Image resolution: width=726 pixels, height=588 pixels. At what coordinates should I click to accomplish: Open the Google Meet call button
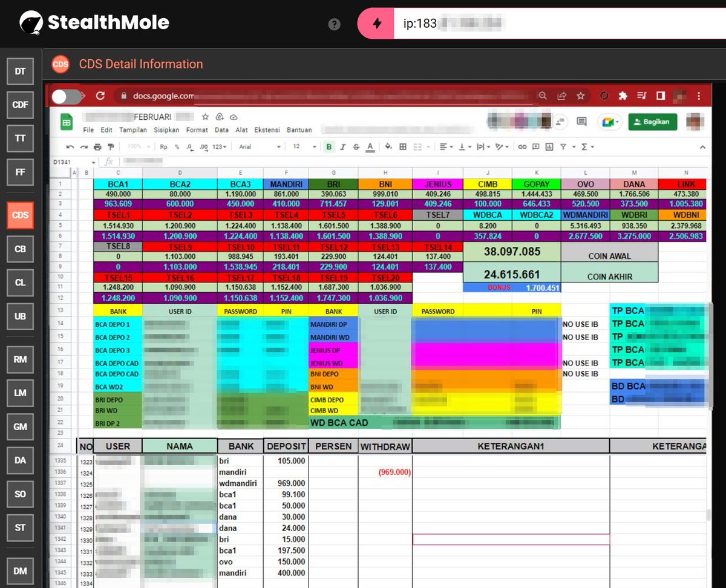[x=609, y=122]
